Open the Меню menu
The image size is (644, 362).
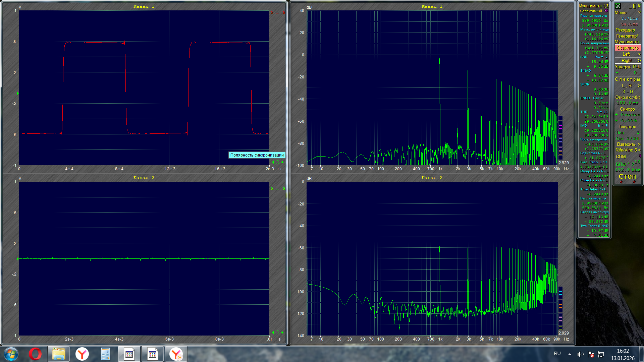[621, 12]
